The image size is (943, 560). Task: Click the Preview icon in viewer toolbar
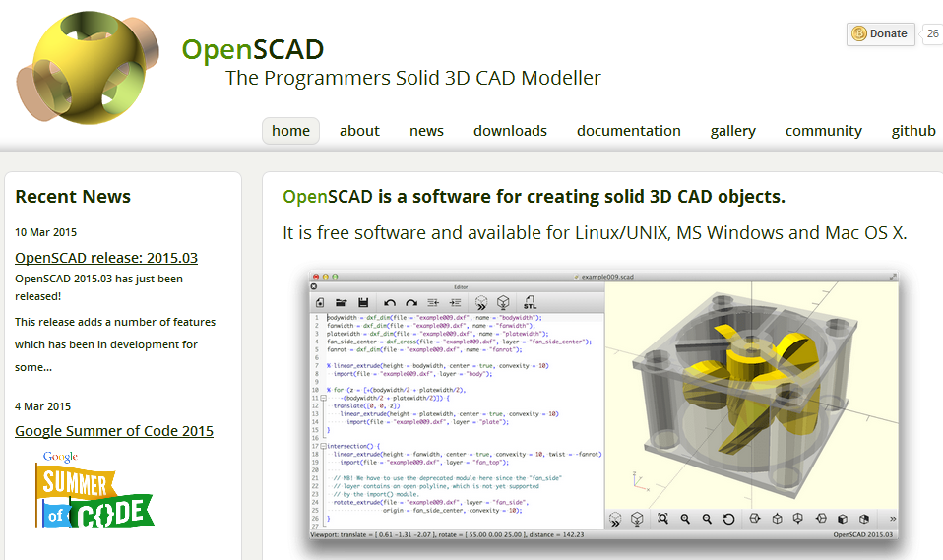point(614,519)
